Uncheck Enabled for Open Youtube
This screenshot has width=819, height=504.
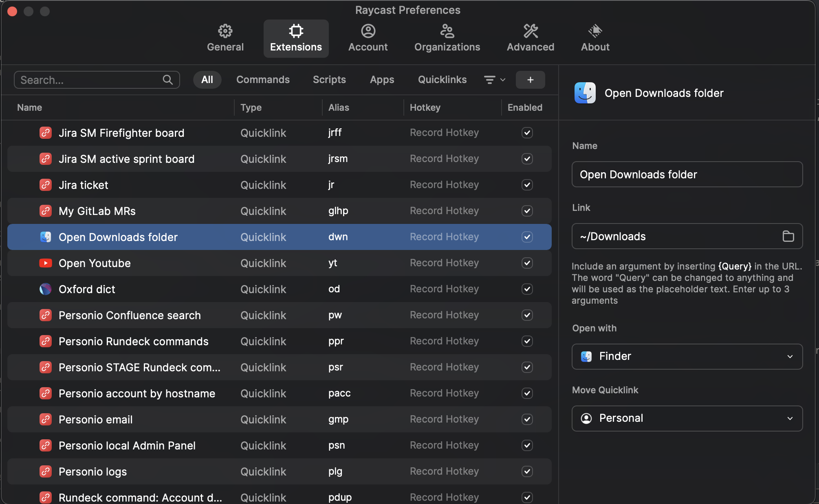click(x=527, y=263)
